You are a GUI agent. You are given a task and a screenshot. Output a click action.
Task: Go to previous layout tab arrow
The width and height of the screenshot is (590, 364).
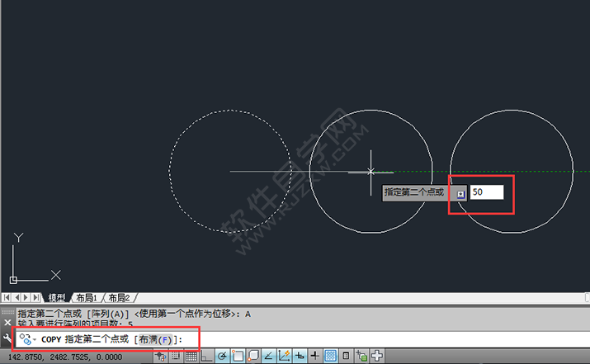17,298
